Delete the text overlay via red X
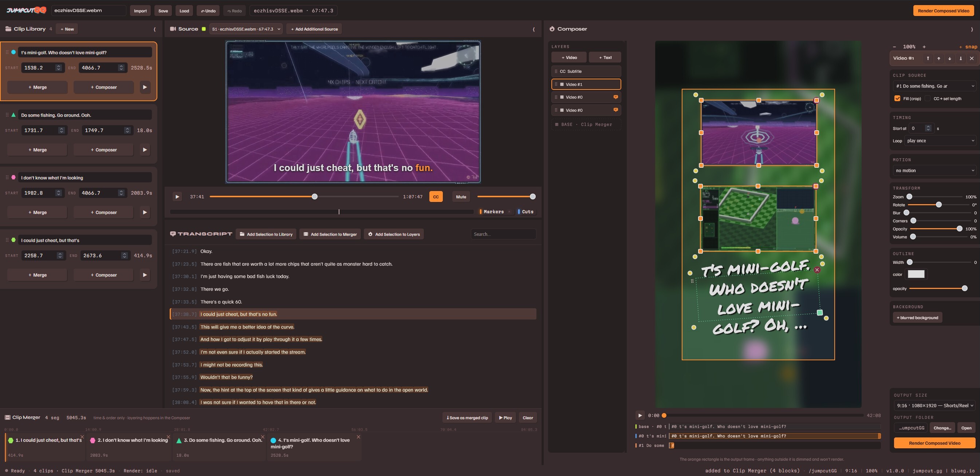This screenshot has height=476, width=980. pos(817,270)
